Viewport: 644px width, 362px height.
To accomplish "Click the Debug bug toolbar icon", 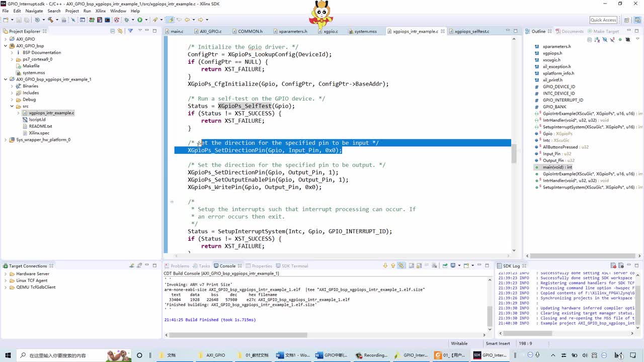I will (126, 20).
